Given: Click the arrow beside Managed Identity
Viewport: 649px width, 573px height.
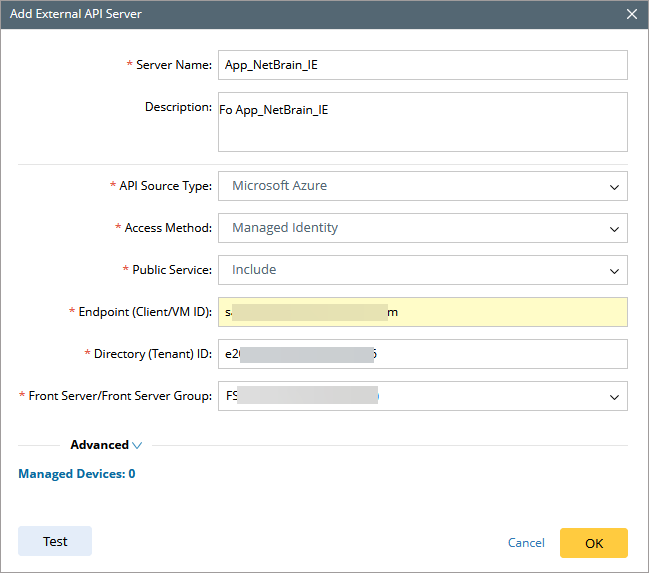Looking at the screenshot, I should click(613, 228).
